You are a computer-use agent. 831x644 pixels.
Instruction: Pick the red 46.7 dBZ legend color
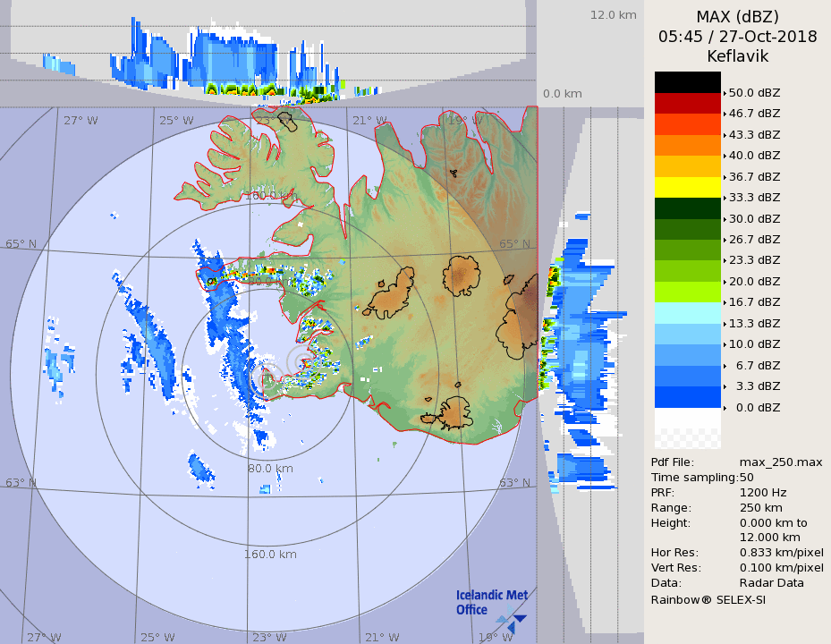[x=687, y=103]
